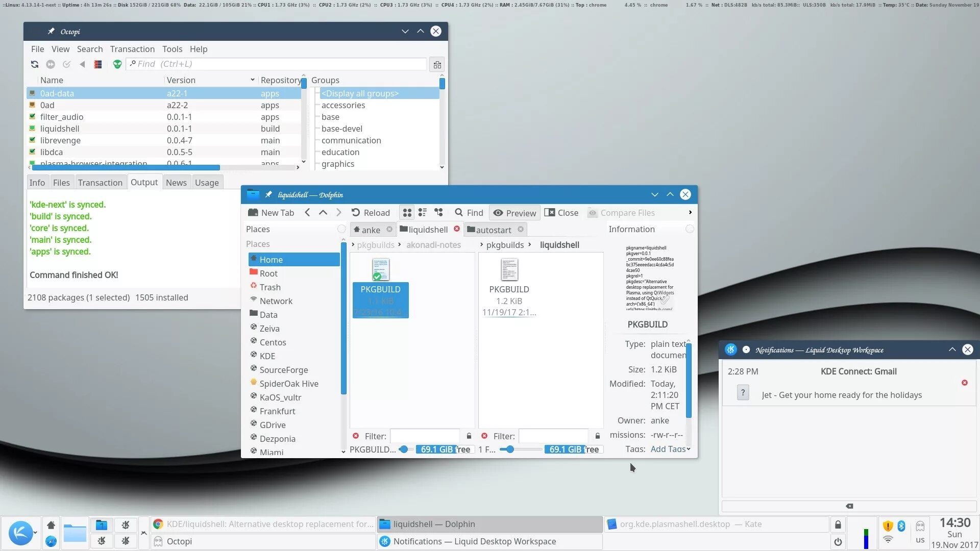Dismiss the KDE Connect Gmail notification

pos(965,383)
